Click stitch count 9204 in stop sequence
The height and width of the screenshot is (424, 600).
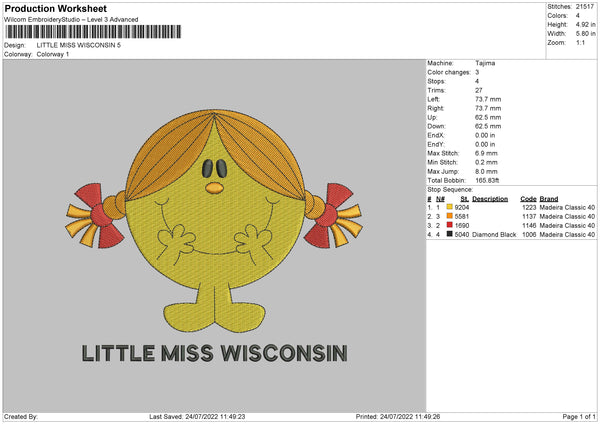pyautogui.click(x=462, y=207)
